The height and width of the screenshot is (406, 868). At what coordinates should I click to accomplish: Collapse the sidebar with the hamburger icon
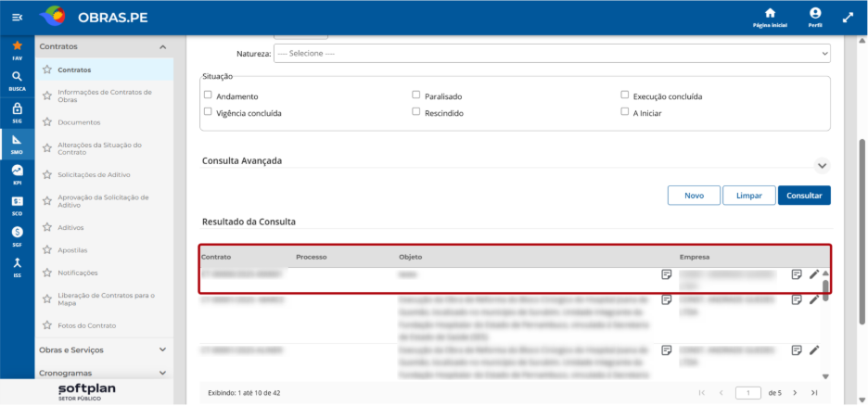[x=18, y=18]
